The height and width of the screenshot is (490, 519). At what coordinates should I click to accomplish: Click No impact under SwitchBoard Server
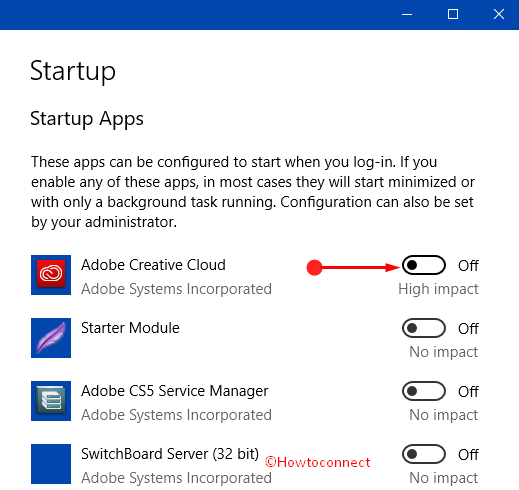(x=444, y=478)
